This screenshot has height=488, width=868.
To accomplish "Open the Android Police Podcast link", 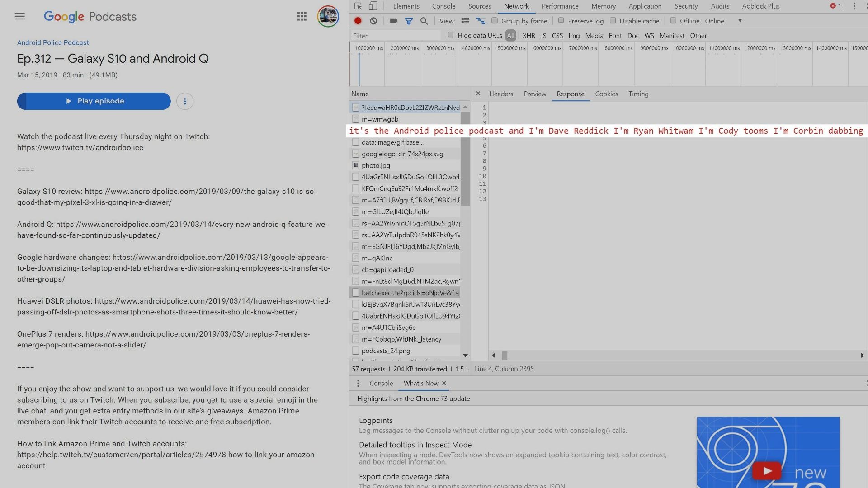I will pos(53,42).
